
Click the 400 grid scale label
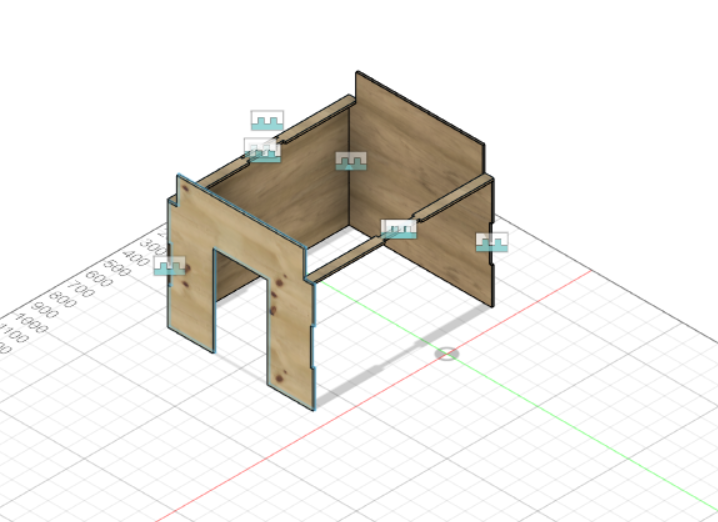(136, 258)
